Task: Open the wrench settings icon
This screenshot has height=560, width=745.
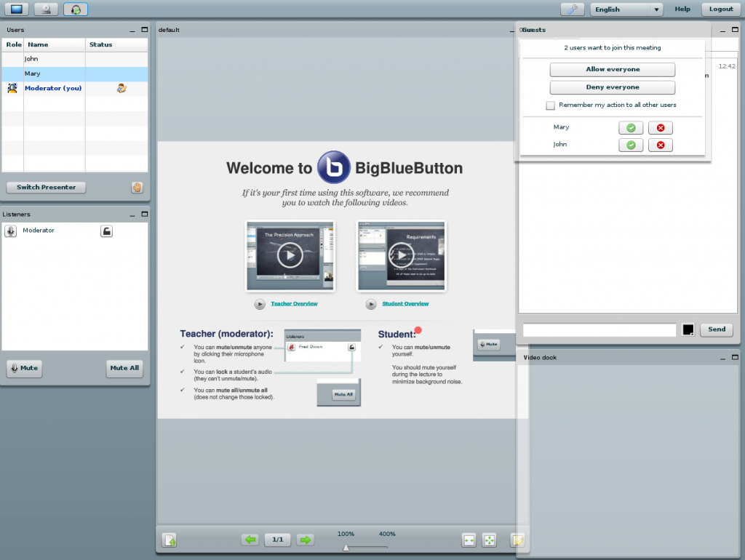Action: (x=573, y=9)
